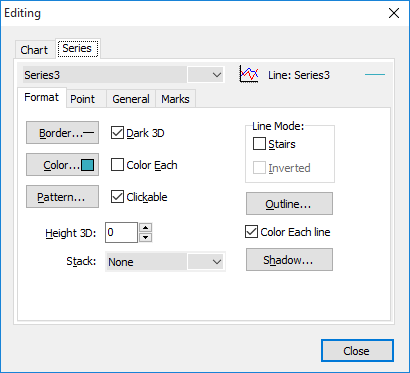This screenshot has width=410, height=373.
Task: Click the line chart series icon
Action: click(x=249, y=75)
